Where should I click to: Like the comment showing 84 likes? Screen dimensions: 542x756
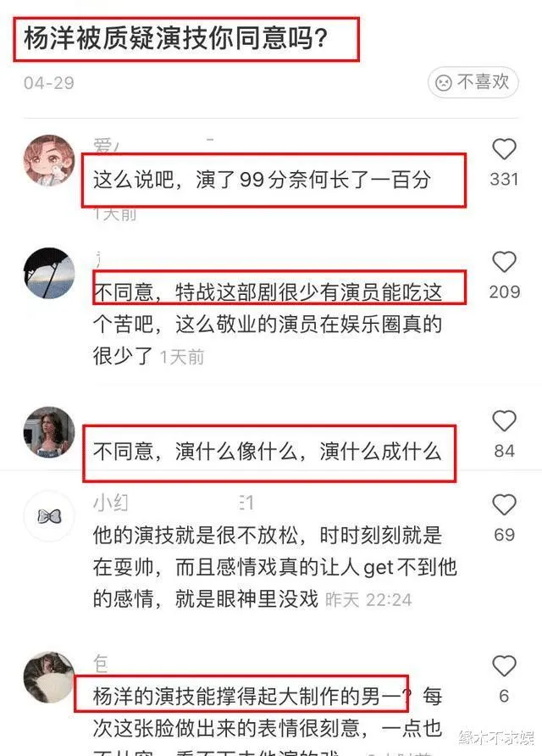coord(504,421)
